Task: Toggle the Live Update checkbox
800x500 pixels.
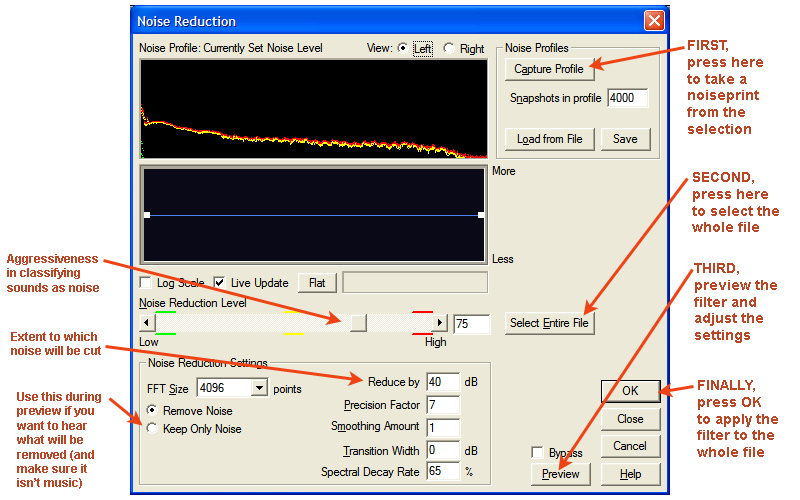Action: tap(221, 283)
